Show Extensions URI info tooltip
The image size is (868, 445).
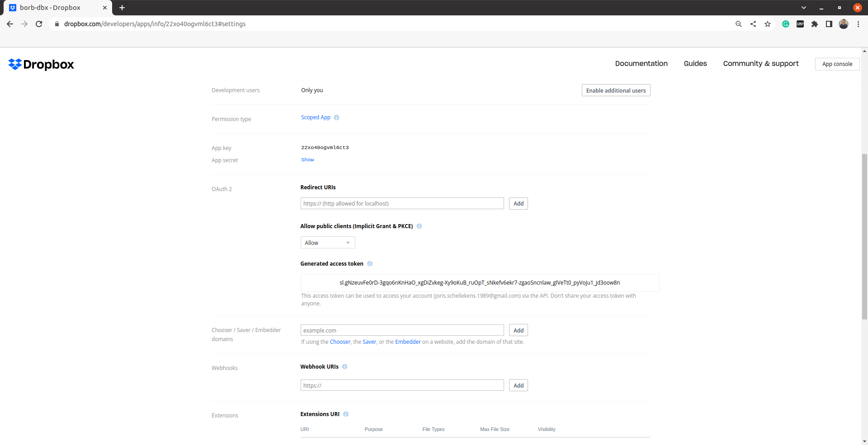tap(346, 414)
